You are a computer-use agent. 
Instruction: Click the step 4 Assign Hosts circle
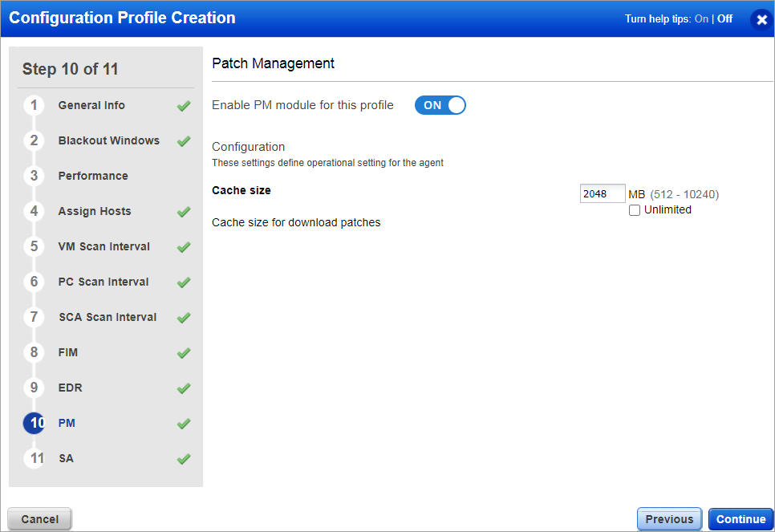pyautogui.click(x=34, y=211)
